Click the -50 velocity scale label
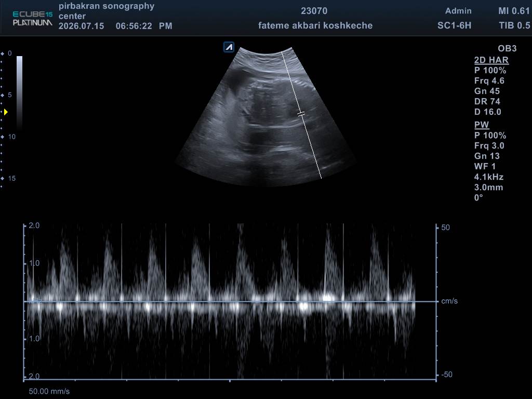 pos(447,375)
